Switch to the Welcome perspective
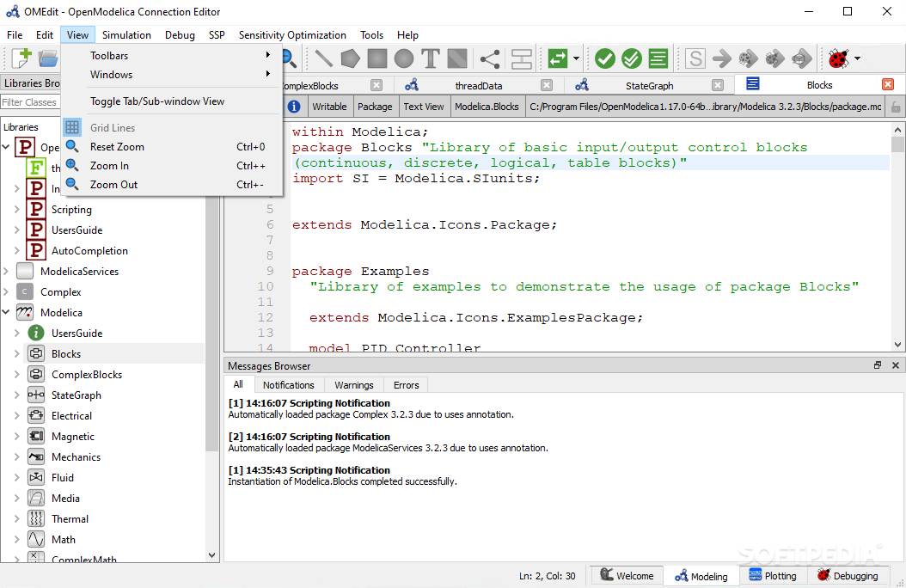 627,575
